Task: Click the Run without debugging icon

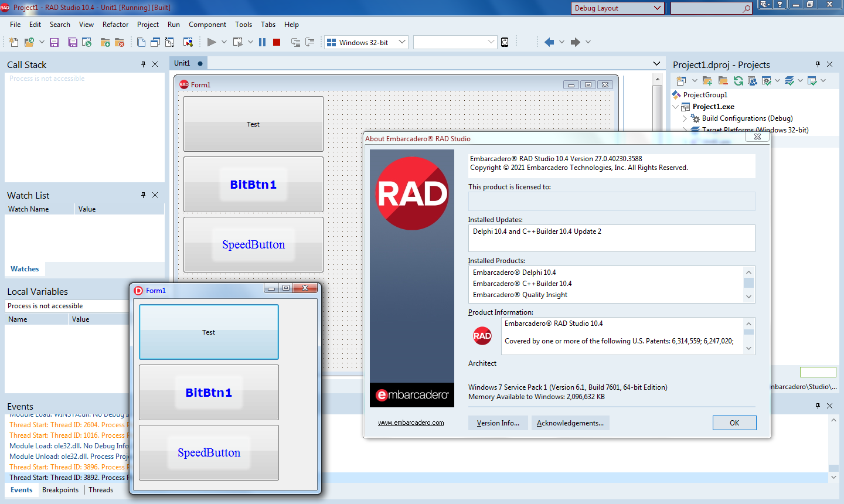Action: [238, 42]
